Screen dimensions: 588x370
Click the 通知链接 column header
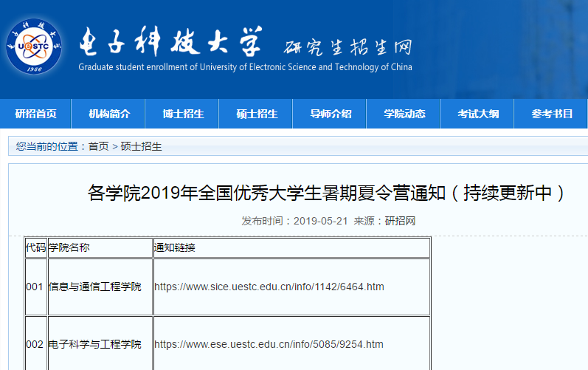tap(291, 247)
